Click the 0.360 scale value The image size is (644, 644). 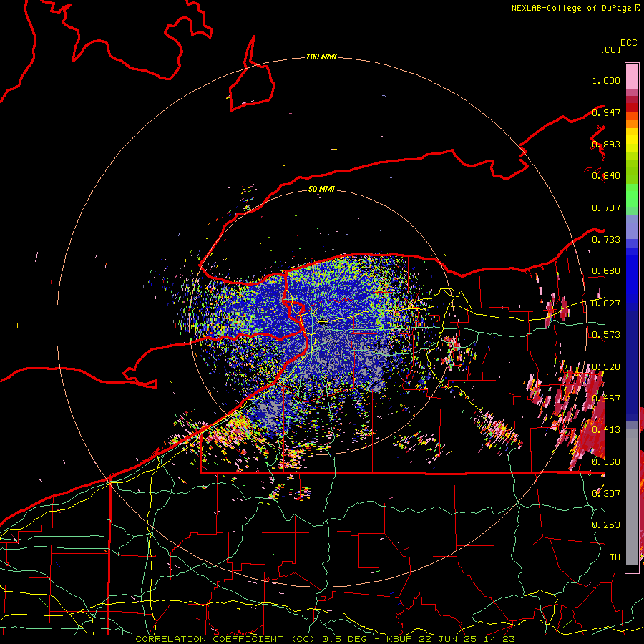click(606, 462)
